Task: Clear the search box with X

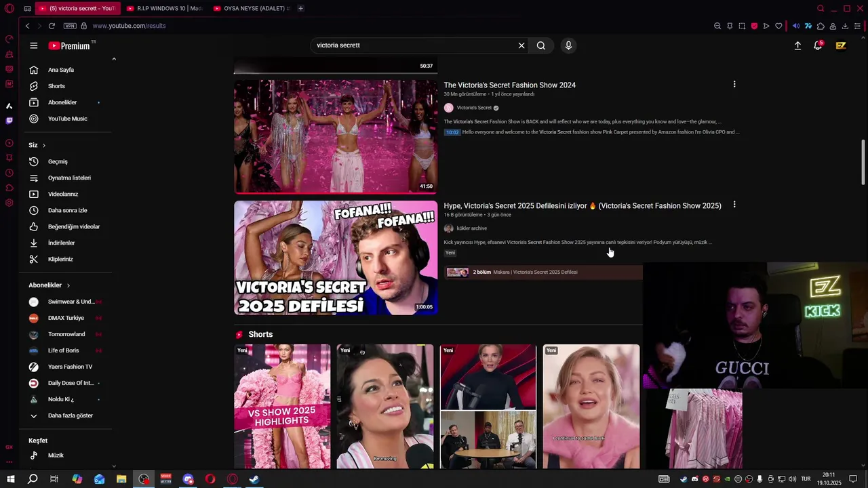Action: [521, 45]
